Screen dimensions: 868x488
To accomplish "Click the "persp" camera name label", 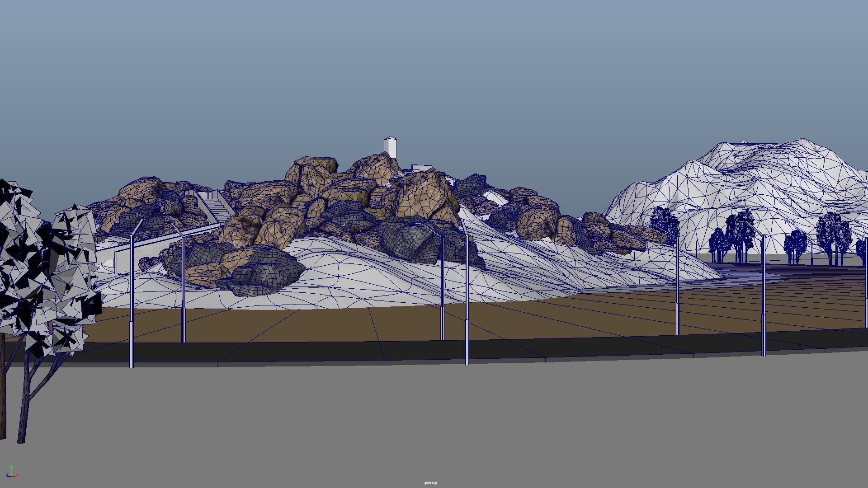I will (x=430, y=483).
